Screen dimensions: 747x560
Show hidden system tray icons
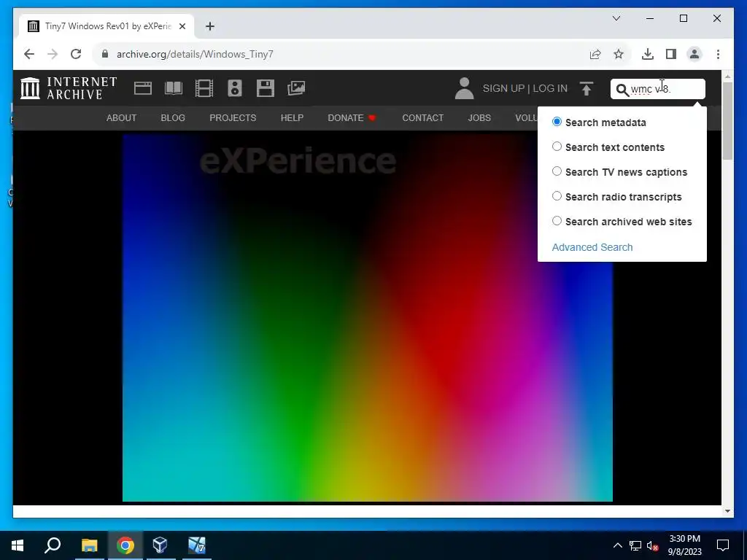(617, 545)
